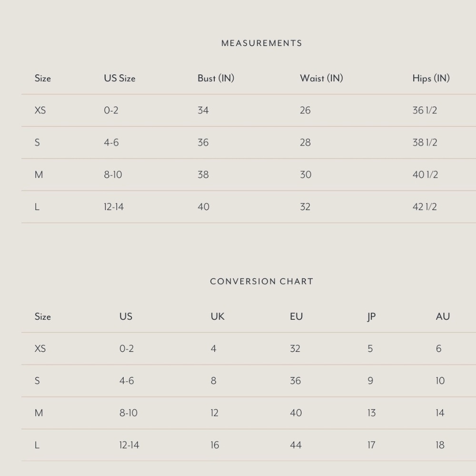Screen dimensions: 476x476
Task: Click hips value 42 1/2
Action: pyautogui.click(x=425, y=207)
